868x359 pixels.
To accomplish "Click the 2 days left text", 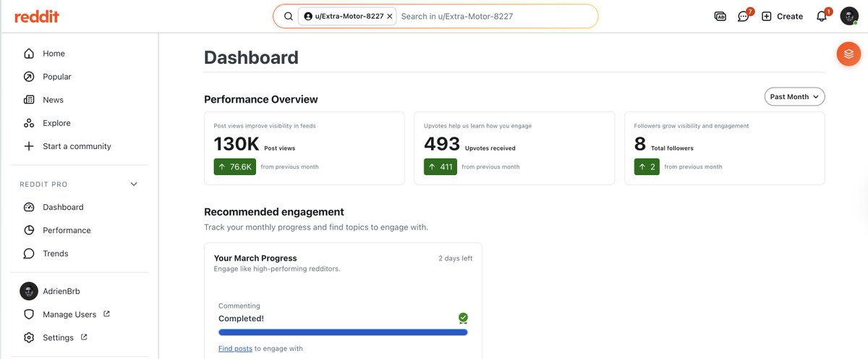I will 455,258.
